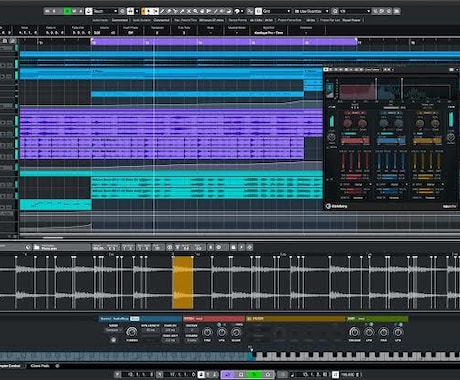Open the yellow Filter section header
The height and width of the screenshot is (380, 460).
point(295,319)
